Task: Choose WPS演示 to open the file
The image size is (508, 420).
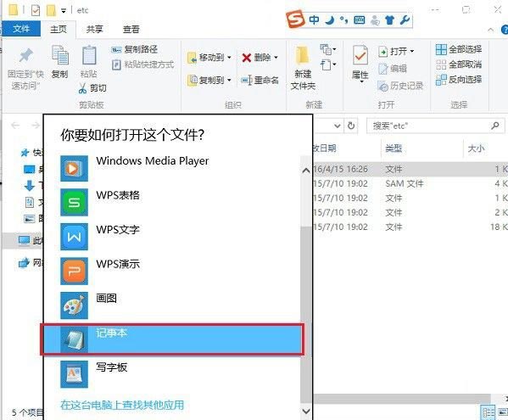Action: 172,272
